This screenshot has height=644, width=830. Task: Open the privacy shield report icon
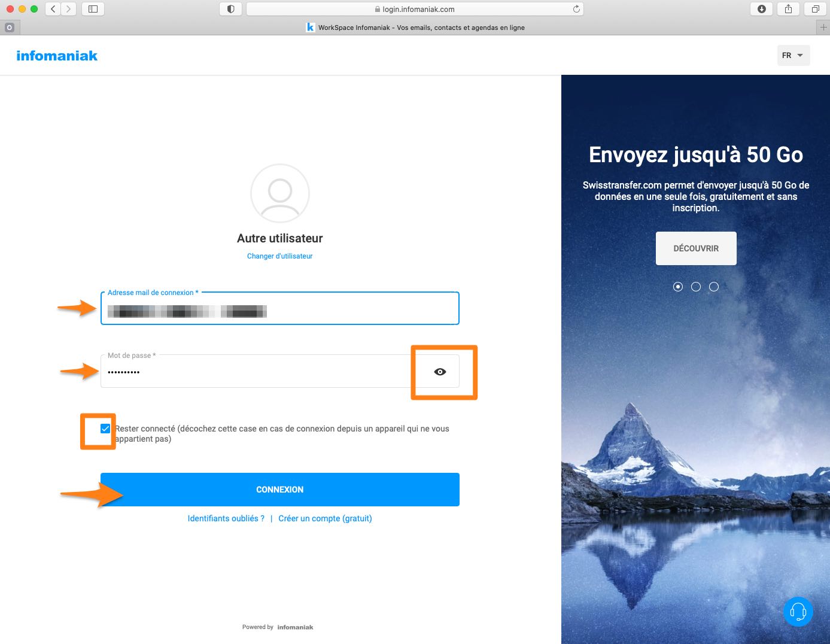pyautogui.click(x=231, y=9)
